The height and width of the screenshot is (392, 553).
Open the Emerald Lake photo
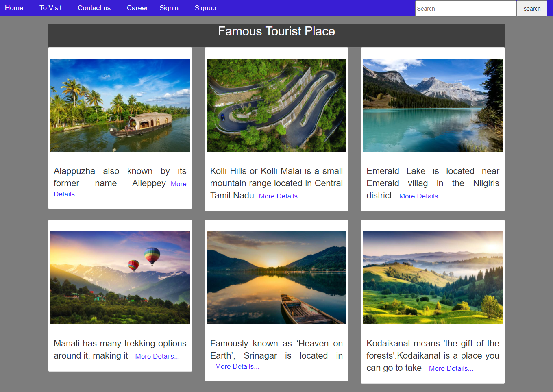(433, 105)
